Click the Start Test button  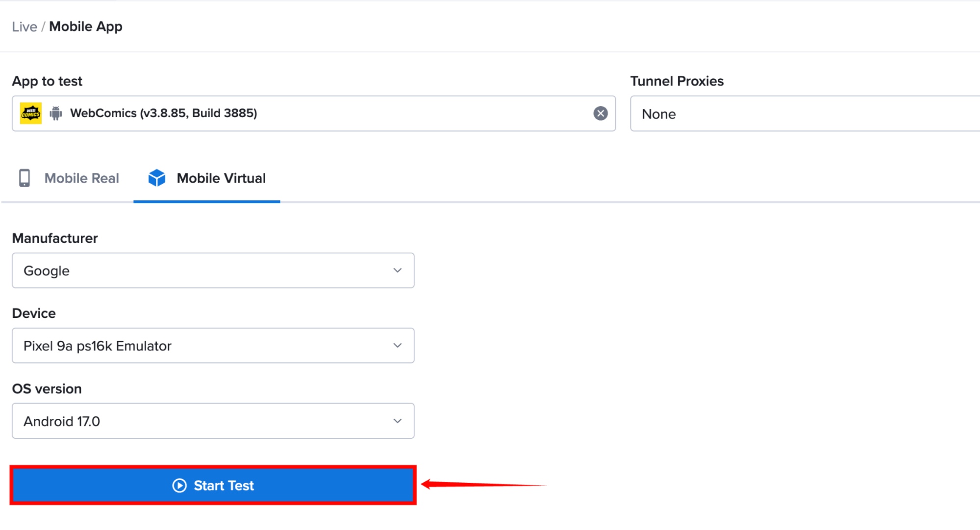click(213, 485)
